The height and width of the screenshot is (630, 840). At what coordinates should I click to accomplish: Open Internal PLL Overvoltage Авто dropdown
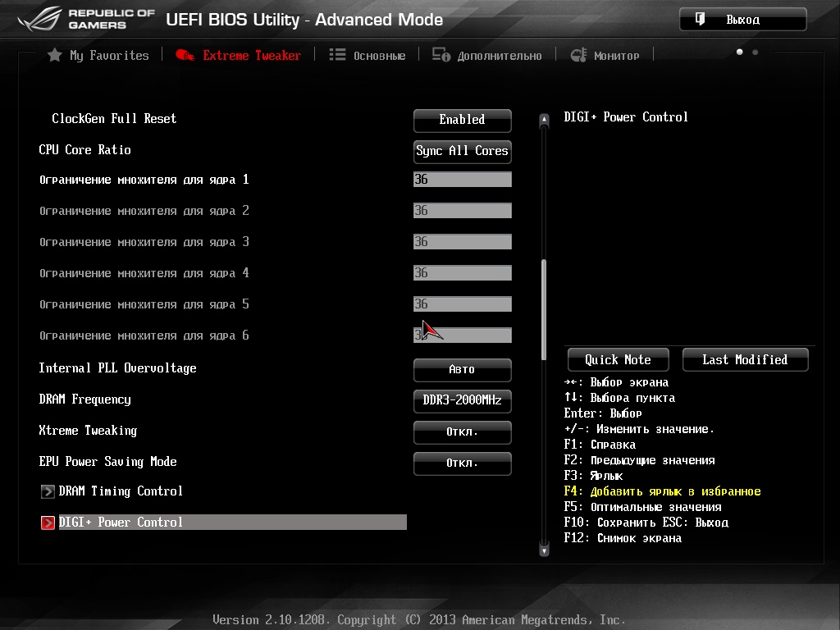click(x=463, y=370)
